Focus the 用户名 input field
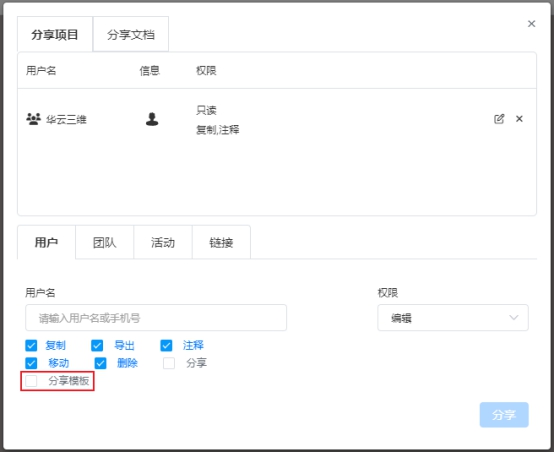 pos(156,318)
